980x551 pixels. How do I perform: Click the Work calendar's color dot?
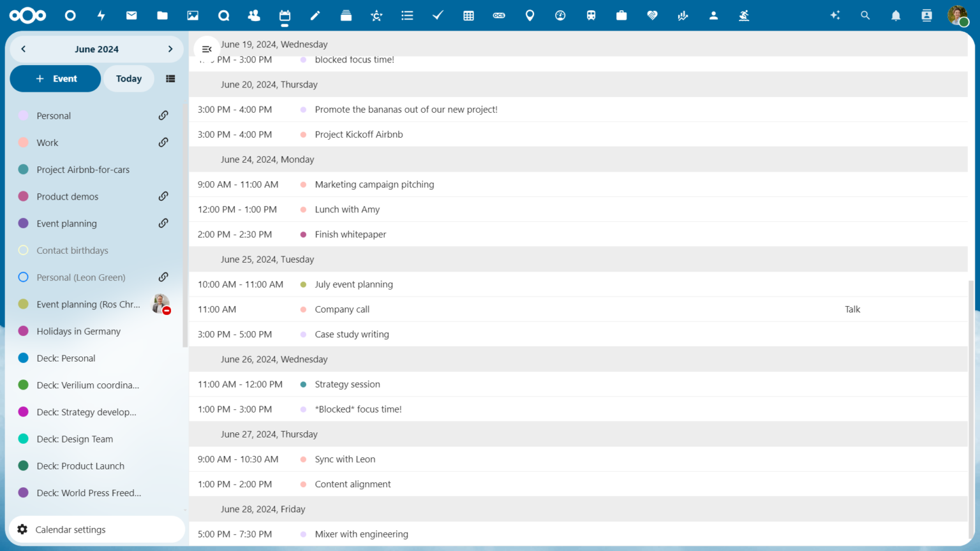tap(24, 142)
